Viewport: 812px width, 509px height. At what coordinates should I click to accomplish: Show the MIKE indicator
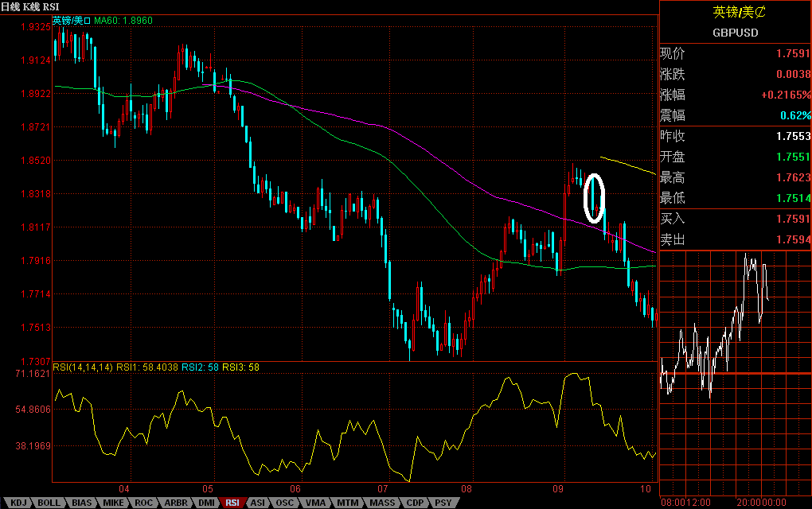point(114,503)
